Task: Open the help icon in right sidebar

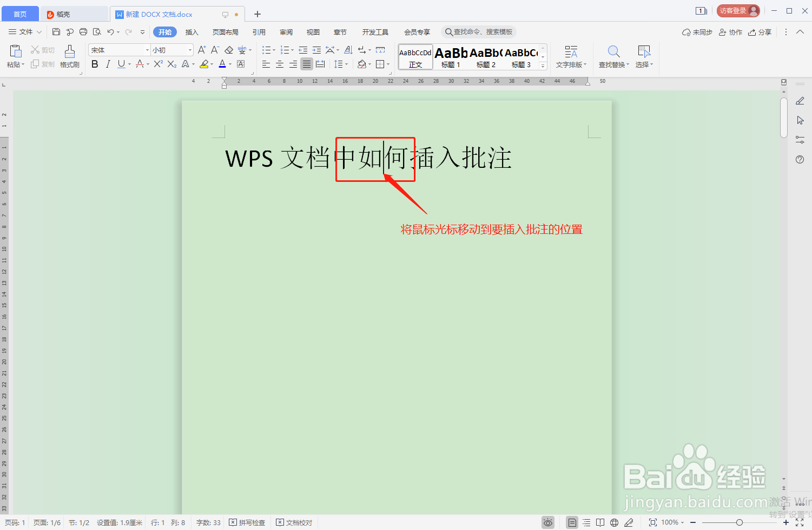Action: click(x=800, y=159)
